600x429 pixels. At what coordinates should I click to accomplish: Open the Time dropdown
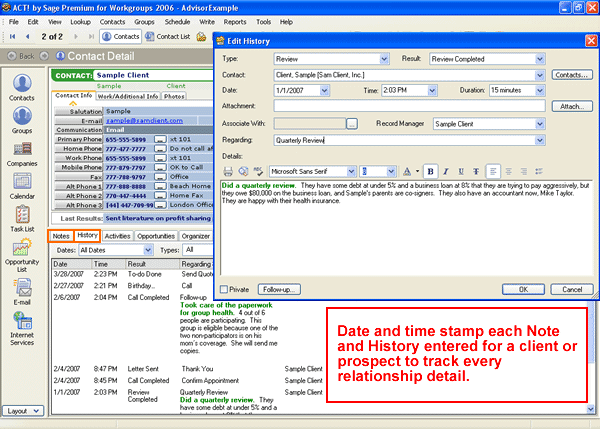pyautogui.click(x=432, y=90)
